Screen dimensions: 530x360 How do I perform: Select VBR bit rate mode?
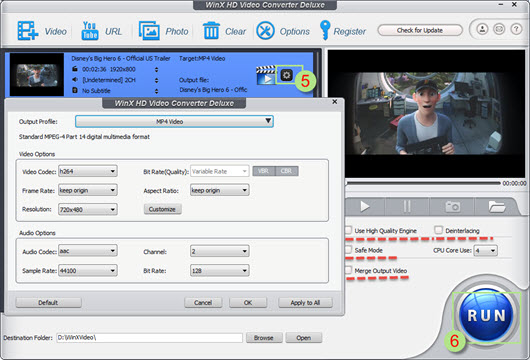click(x=264, y=171)
